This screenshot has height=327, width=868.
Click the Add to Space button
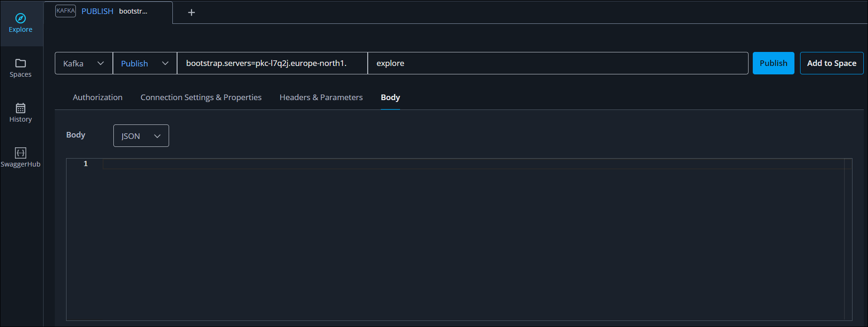pos(831,63)
